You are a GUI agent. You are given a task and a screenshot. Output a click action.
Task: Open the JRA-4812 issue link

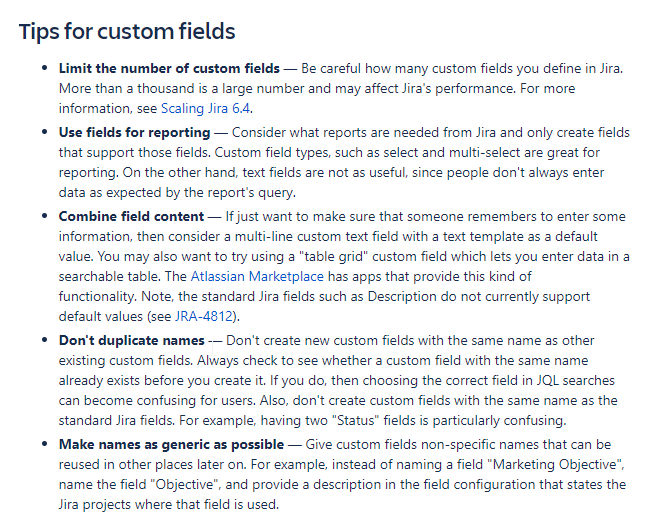pyautogui.click(x=204, y=316)
